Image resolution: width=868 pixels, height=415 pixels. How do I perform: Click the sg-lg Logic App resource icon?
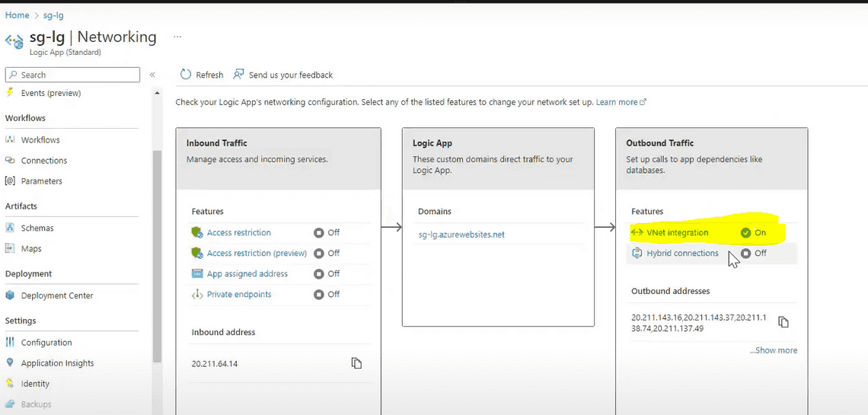click(14, 42)
